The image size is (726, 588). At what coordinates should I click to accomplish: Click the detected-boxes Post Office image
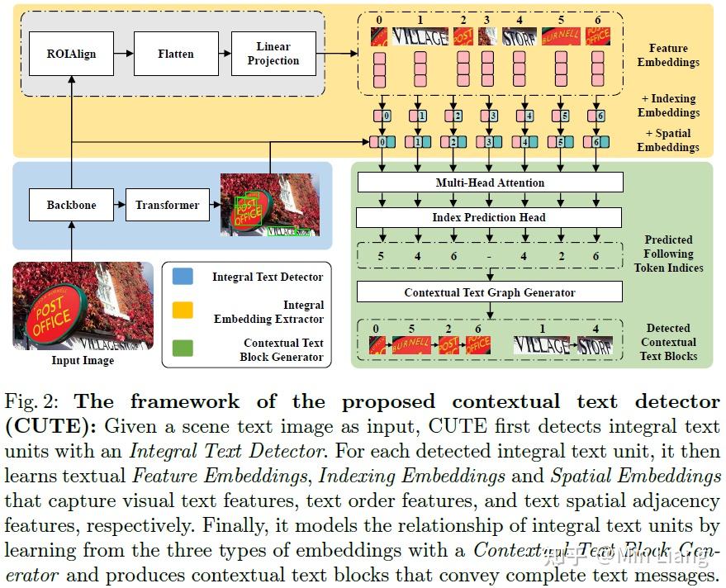(x=270, y=205)
